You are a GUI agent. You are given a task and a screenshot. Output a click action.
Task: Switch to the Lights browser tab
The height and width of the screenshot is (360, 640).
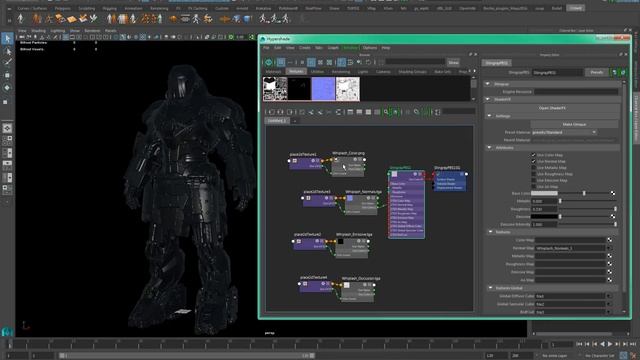click(x=362, y=71)
